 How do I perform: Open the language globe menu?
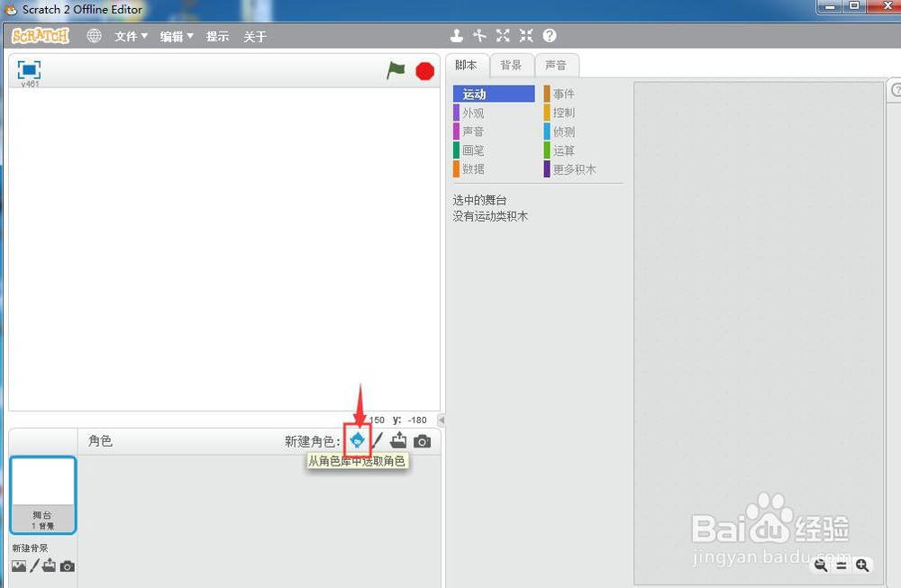(x=95, y=36)
